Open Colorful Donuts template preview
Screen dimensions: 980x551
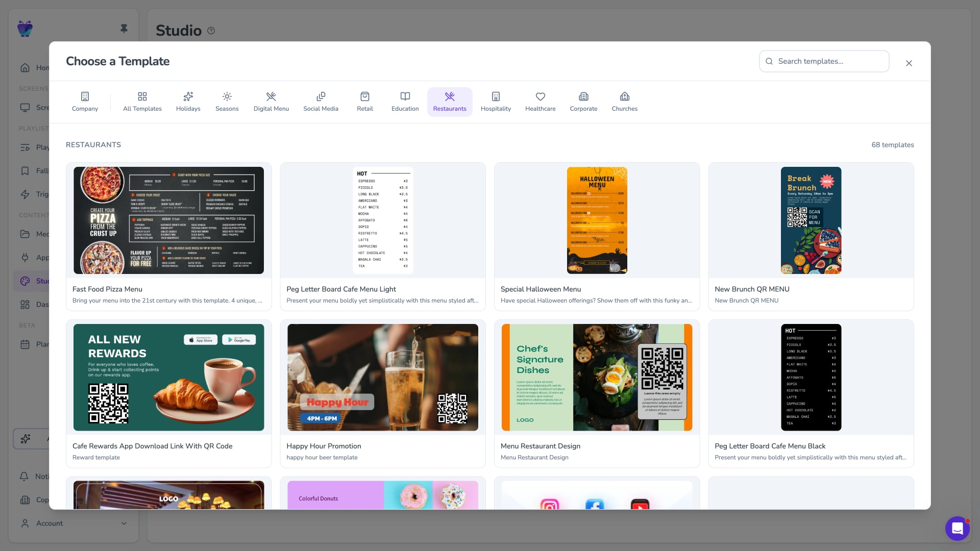383,495
